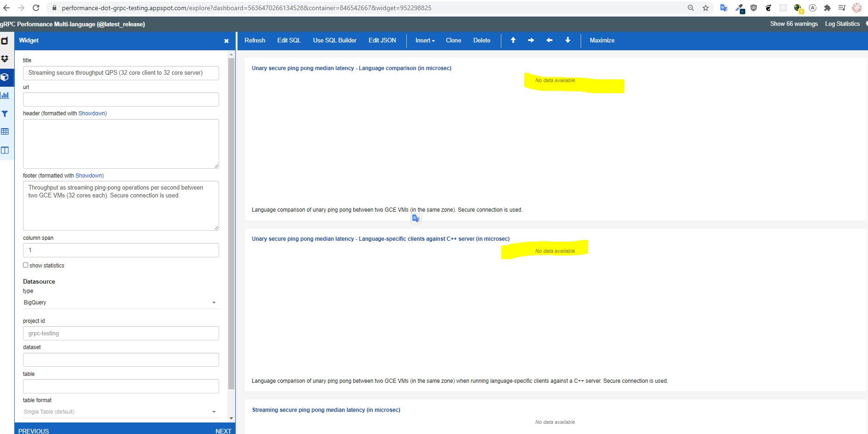
Task: Click Refresh in the toolbar
Action: click(x=255, y=41)
